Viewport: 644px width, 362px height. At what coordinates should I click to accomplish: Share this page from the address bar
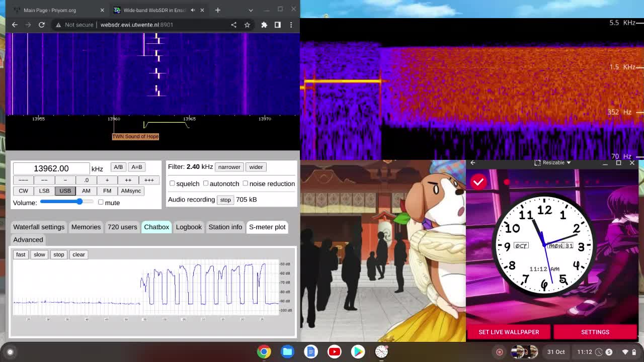[233, 25]
